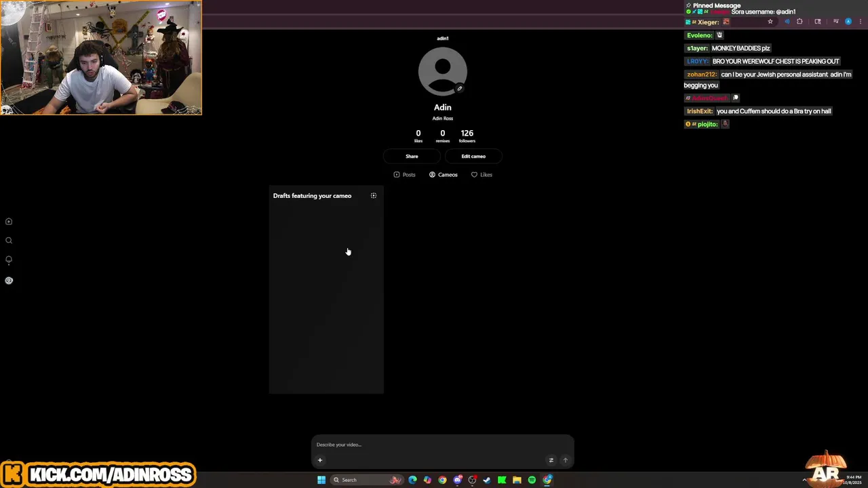
Task: Click the plus attach button in prompt box
Action: [x=320, y=460]
